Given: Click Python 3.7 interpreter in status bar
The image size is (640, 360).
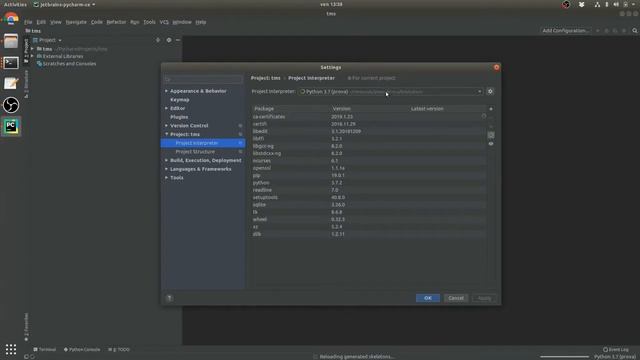Looking at the screenshot, I should click(x=615, y=357).
